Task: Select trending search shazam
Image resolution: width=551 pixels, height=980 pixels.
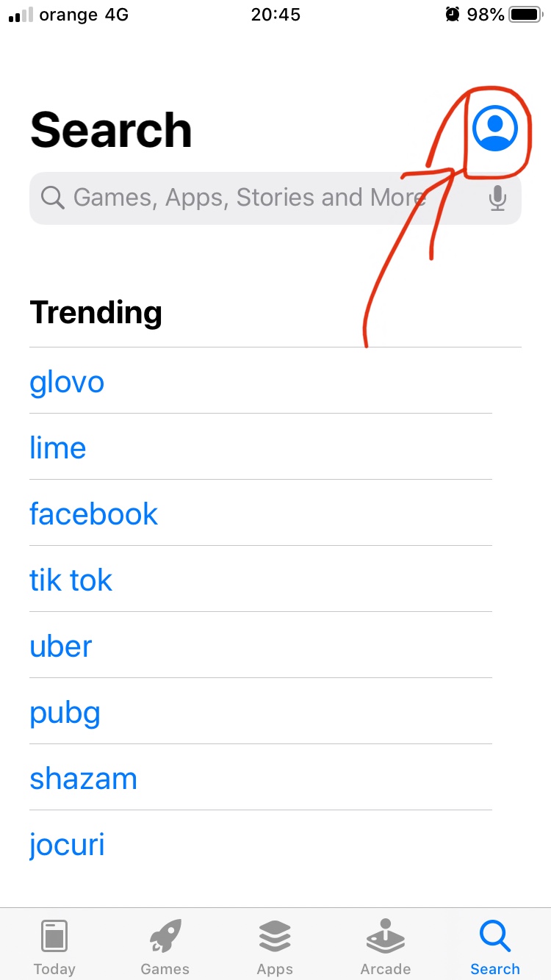Action: tap(83, 779)
